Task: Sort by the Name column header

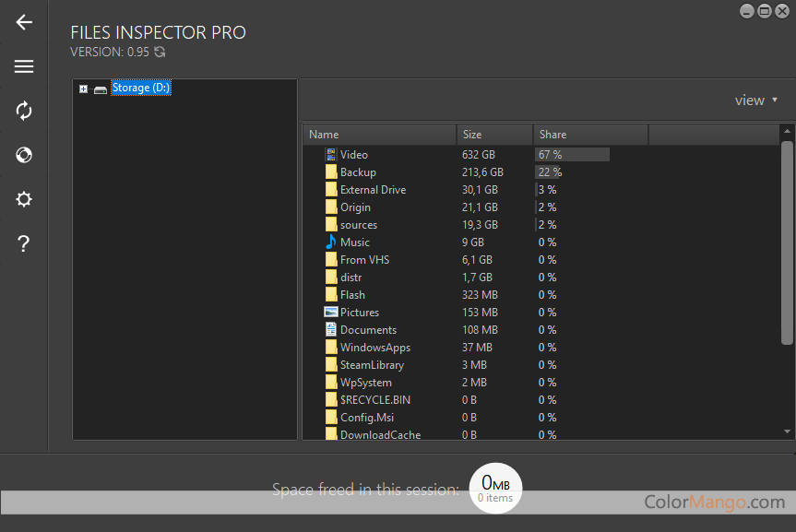Action: (x=379, y=135)
